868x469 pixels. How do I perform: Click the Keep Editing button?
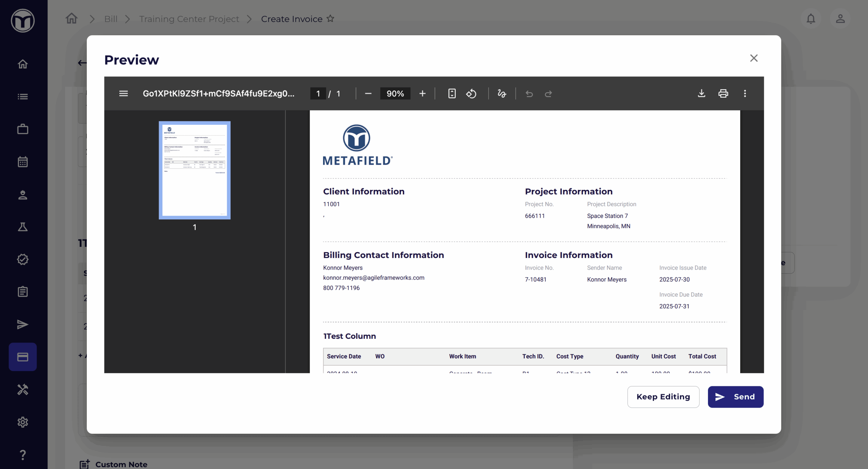pyautogui.click(x=663, y=397)
